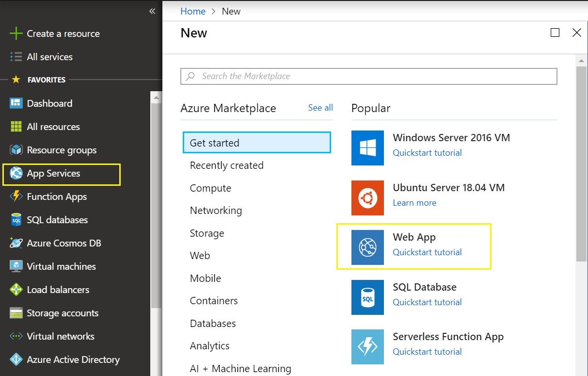Select Databases in the Marketplace categories
The height and width of the screenshot is (376, 588).
pyautogui.click(x=213, y=323)
